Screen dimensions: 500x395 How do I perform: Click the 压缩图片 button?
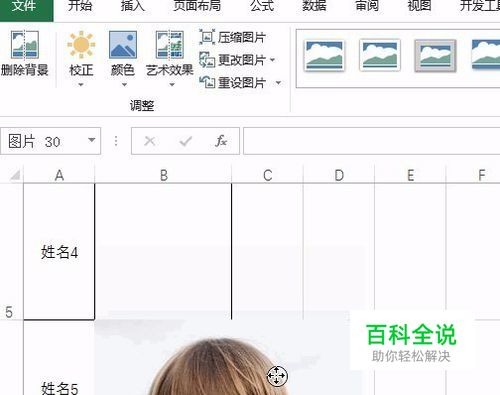tap(232, 37)
